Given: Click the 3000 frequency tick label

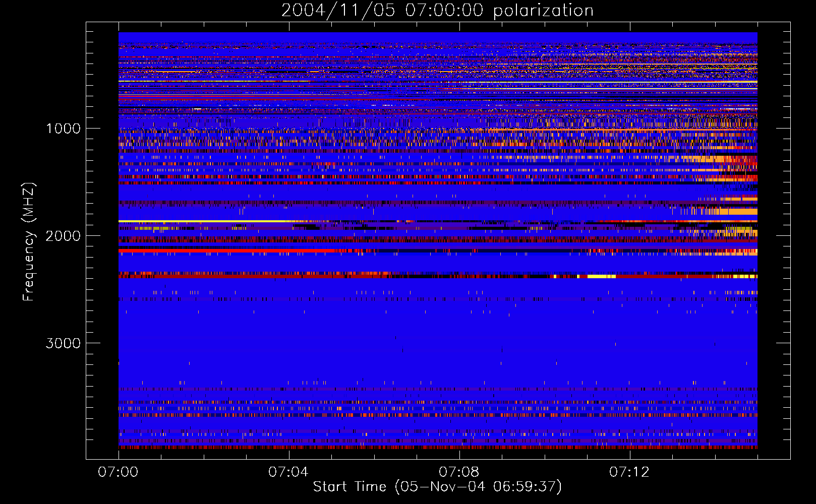Looking at the screenshot, I should 64,343.
